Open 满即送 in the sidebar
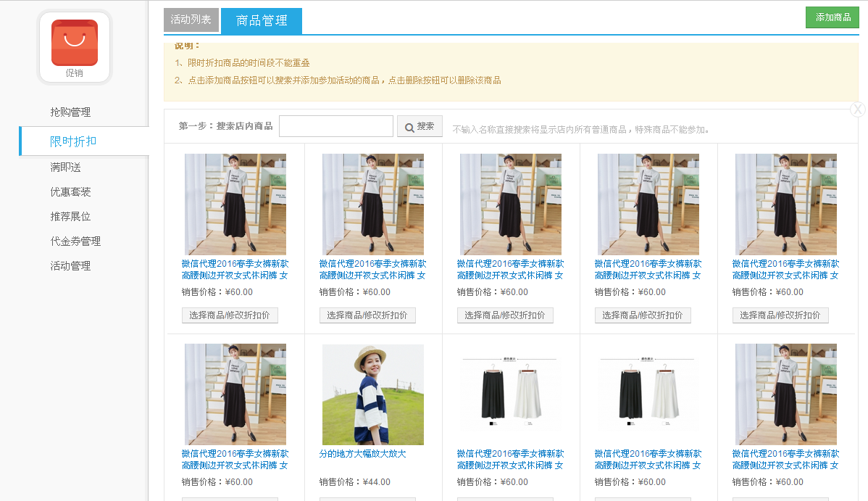 coord(65,167)
